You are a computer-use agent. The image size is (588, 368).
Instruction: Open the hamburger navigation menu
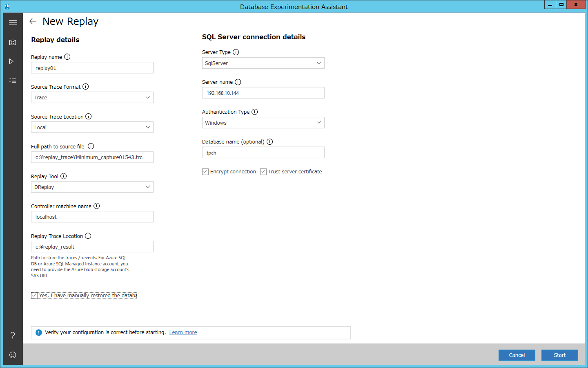[13, 22]
